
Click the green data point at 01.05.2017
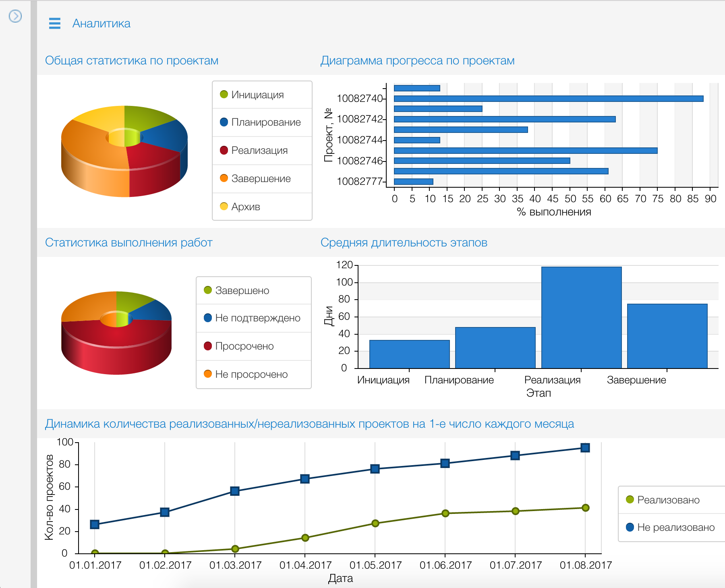375,523
